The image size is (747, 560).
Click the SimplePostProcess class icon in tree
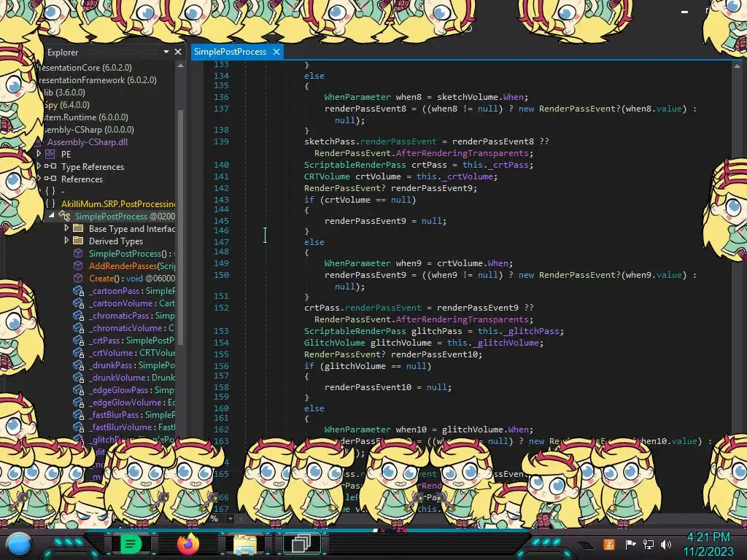pyautogui.click(x=64, y=216)
